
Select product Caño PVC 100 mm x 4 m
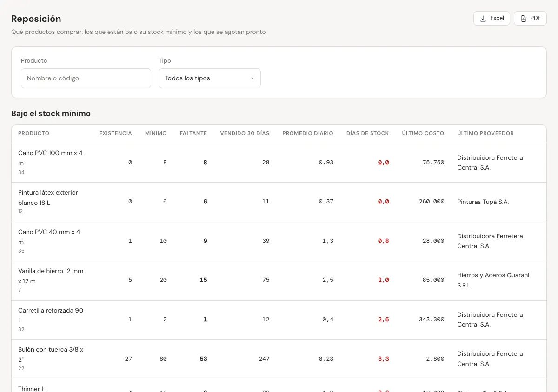coord(50,158)
